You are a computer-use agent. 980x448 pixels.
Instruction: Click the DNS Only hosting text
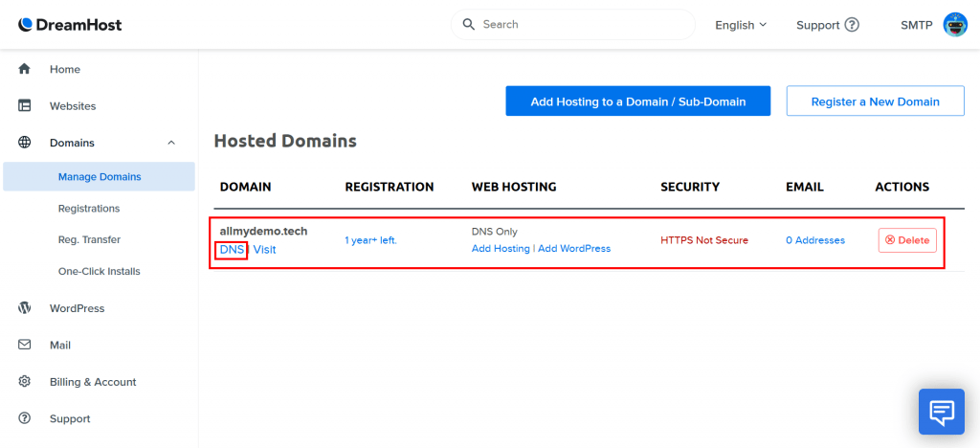click(x=495, y=232)
